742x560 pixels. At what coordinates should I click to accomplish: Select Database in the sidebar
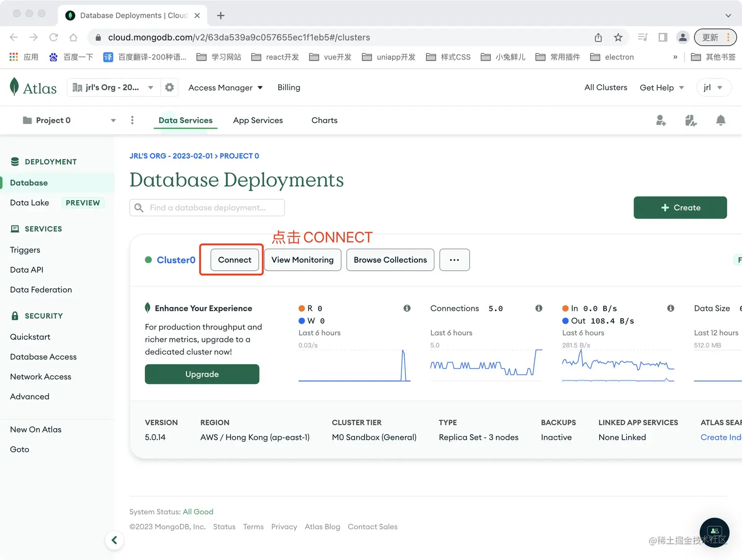[57, 182]
